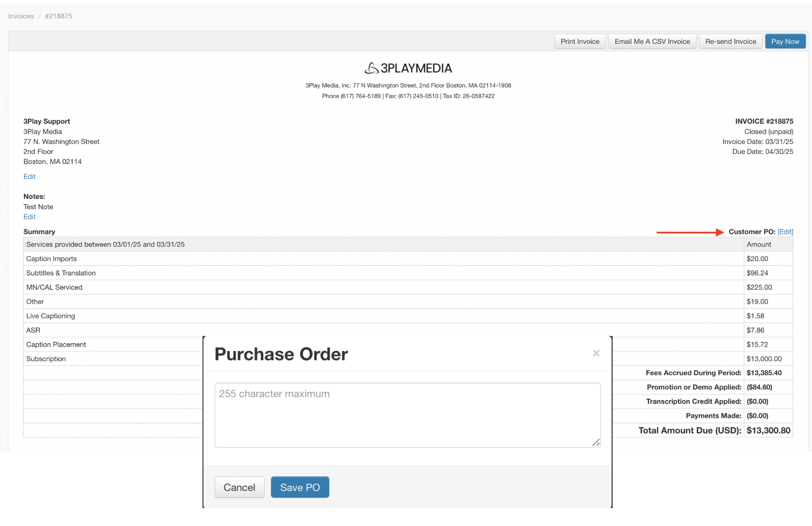
Task: Click the Subscription row label
Action: click(x=46, y=359)
